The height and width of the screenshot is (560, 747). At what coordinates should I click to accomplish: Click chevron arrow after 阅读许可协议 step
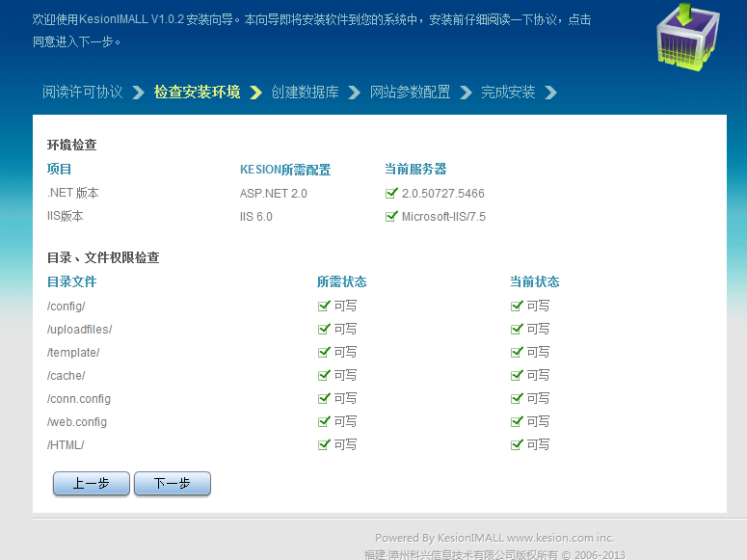[138, 93]
